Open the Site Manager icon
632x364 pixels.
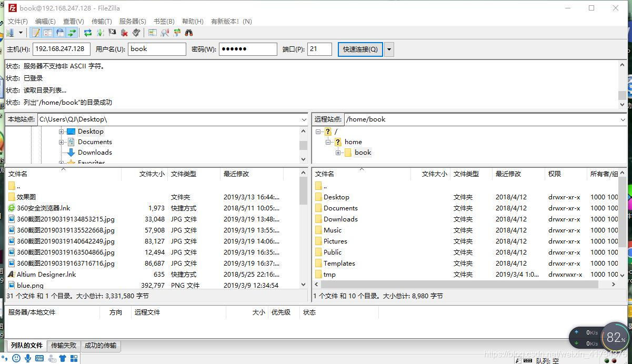point(10,33)
